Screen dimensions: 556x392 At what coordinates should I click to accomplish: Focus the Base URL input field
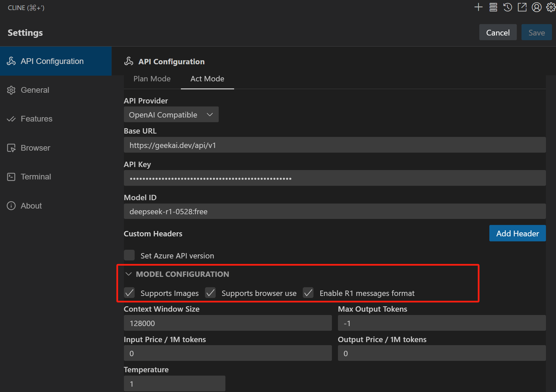pyautogui.click(x=335, y=145)
